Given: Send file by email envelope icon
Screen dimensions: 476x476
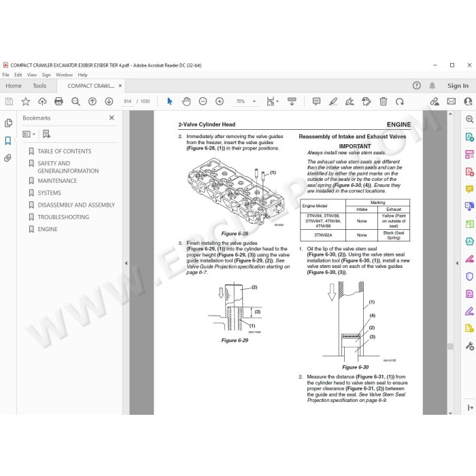Looking at the screenshot, I should (x=452, y=101).
